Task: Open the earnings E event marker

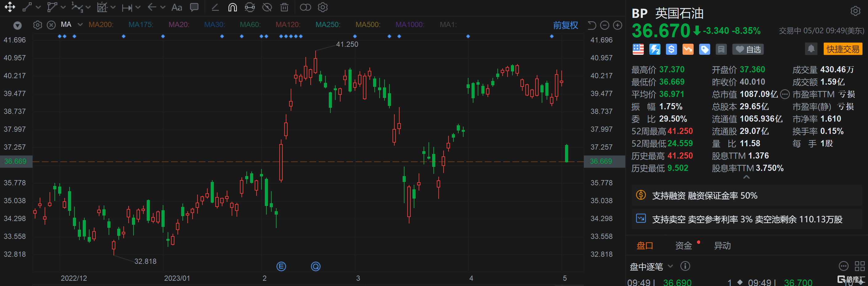Action: [281, 266]
